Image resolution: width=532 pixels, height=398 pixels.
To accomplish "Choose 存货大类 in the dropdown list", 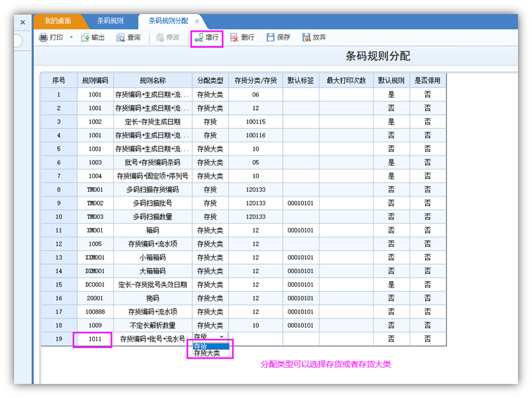I will (211, 353).
